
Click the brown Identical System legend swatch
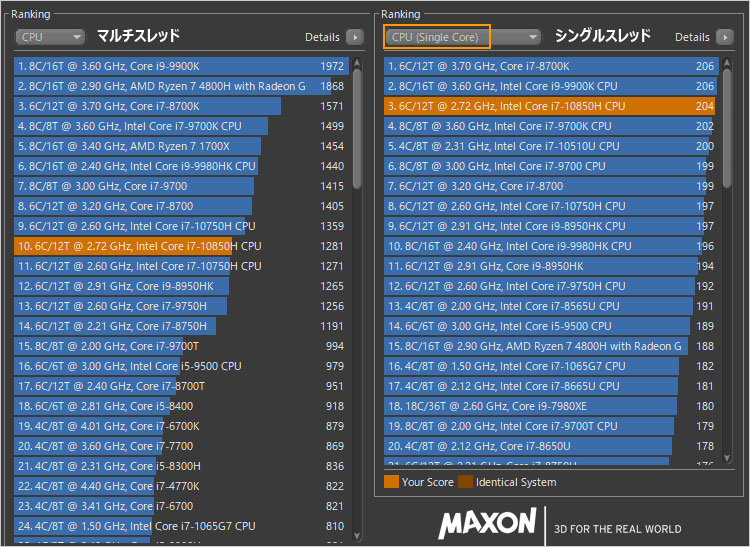coord(465,481)
